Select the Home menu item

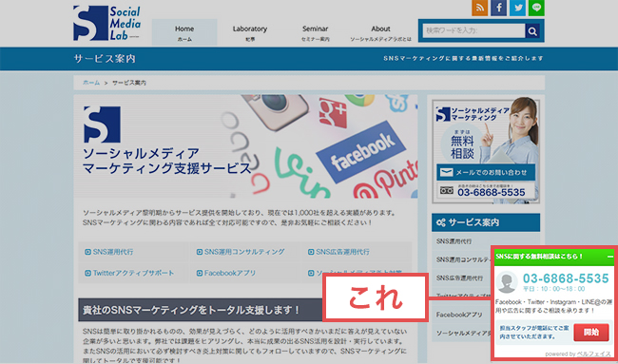[x=184, y=32]
